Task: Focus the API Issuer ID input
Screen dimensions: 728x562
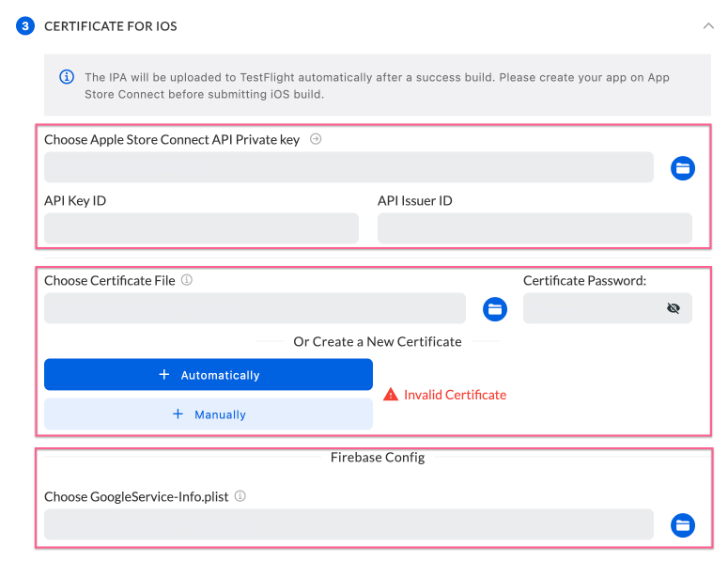Action: click(534, 228)
